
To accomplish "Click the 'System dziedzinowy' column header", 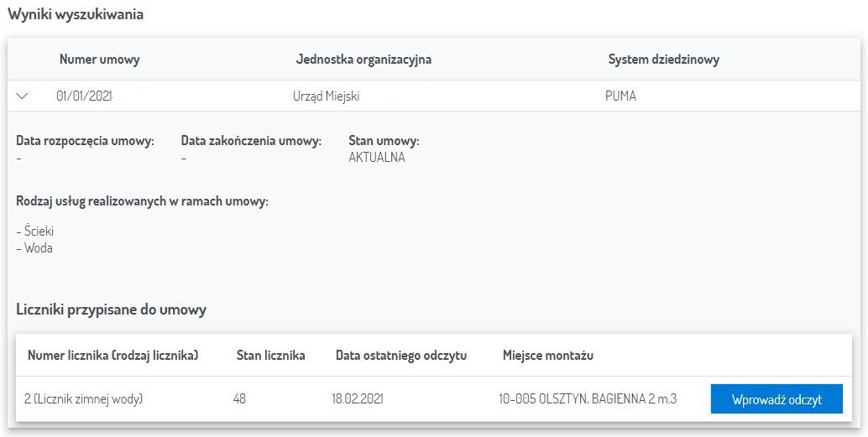I will click(663, 60).
